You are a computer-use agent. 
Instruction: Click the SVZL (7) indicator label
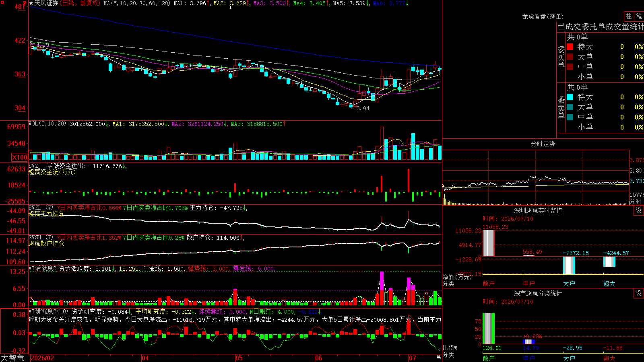coord(41,208)
